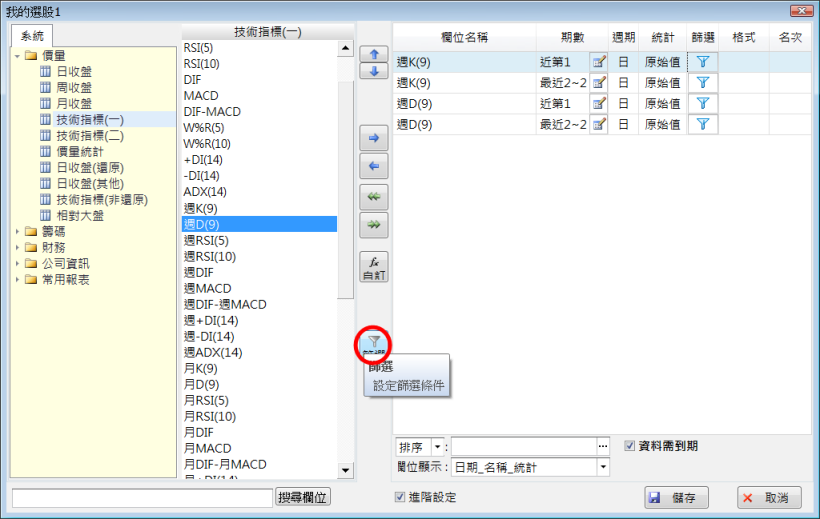Select 技術指標(一) in the tree
The width and height of the screenshot is (820, 519).
point(90,120)
